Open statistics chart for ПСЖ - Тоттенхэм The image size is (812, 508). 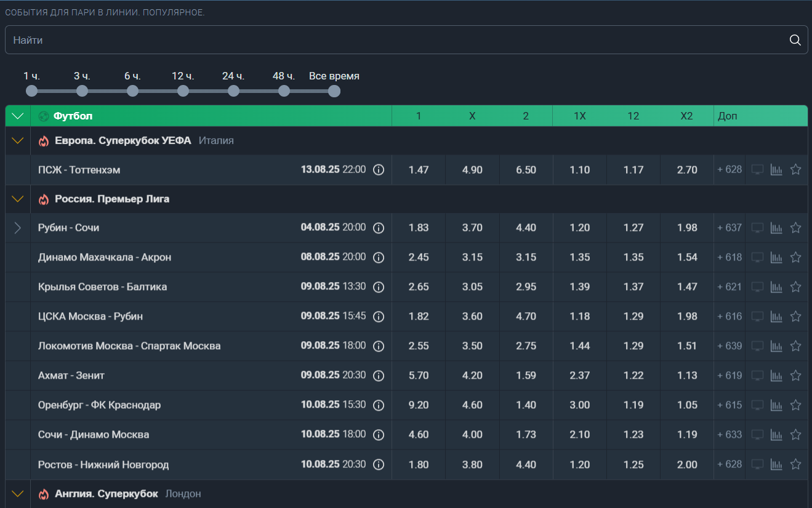coord(776,170)
